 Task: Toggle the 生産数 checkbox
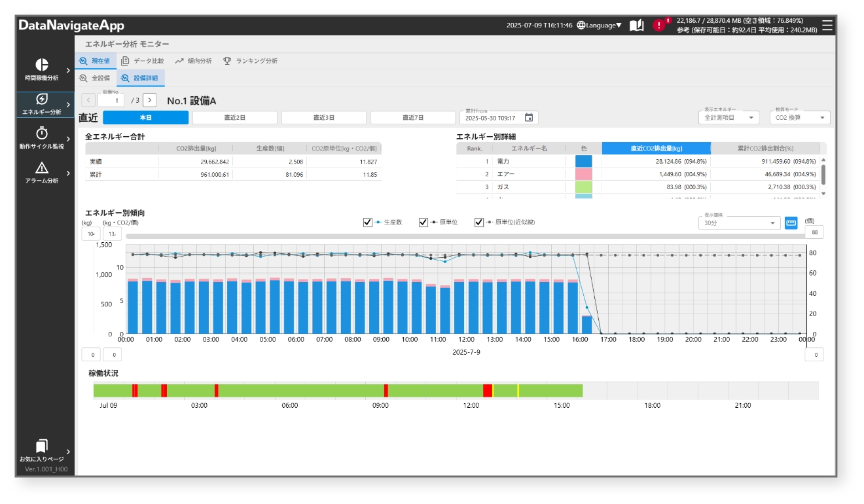click(x=368, y=223)
